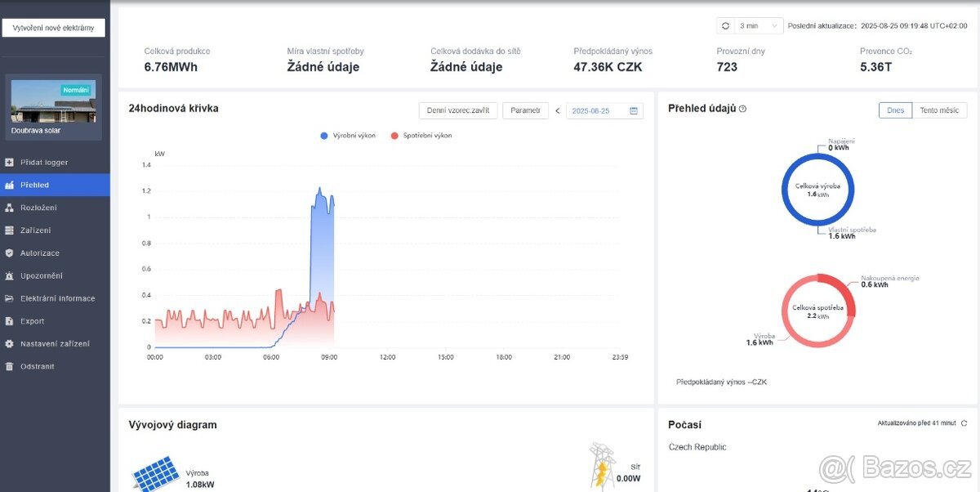This screenshot has width=980, height=492.
Task: Click the trash icon for Odstranit
Action: pyautogui.click(x=10, y=367)
